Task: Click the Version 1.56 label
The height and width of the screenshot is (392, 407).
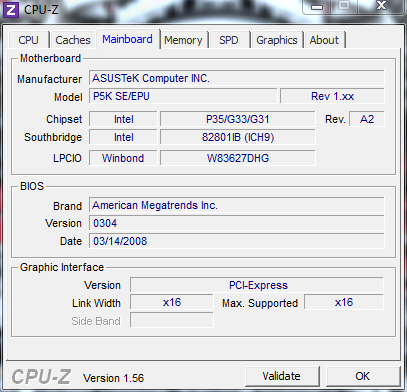Action: 113,378
